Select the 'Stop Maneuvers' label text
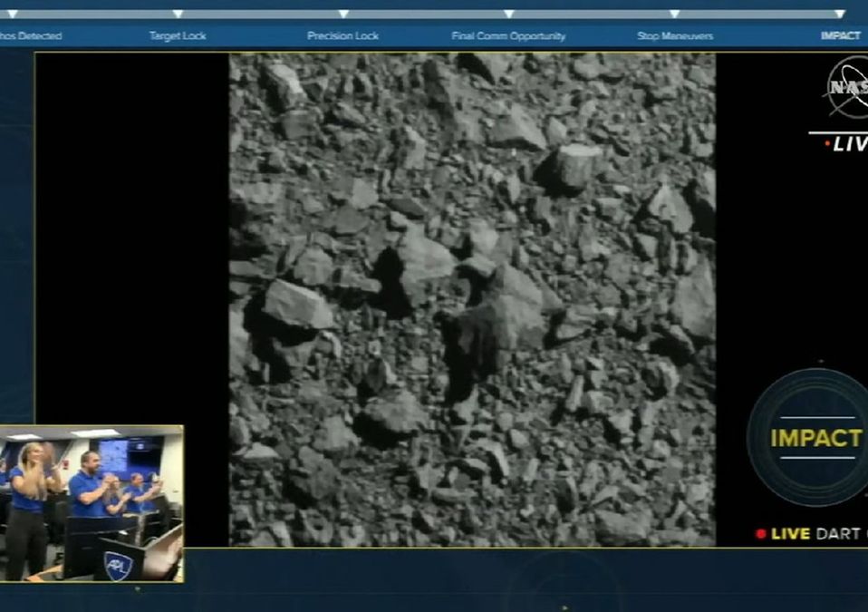This screenshot has width=868, height=612. pyautogui.click(x=675, y=36)
